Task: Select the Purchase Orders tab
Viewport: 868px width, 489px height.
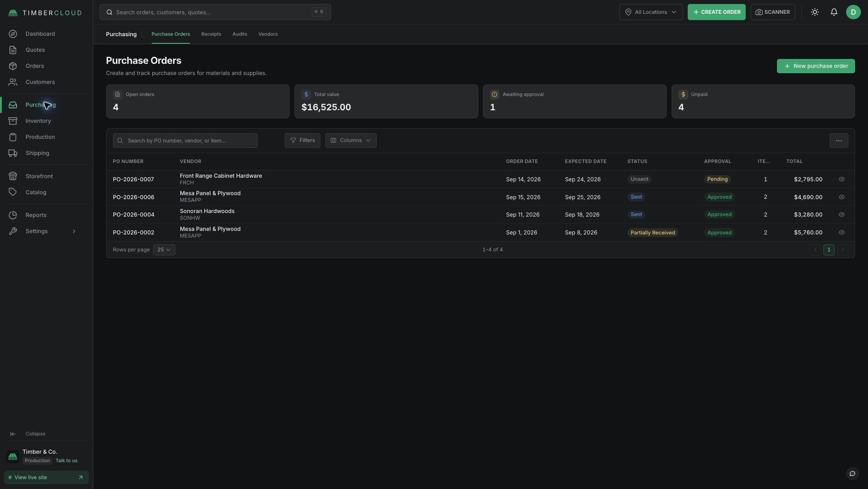Action: click(170, 34)
